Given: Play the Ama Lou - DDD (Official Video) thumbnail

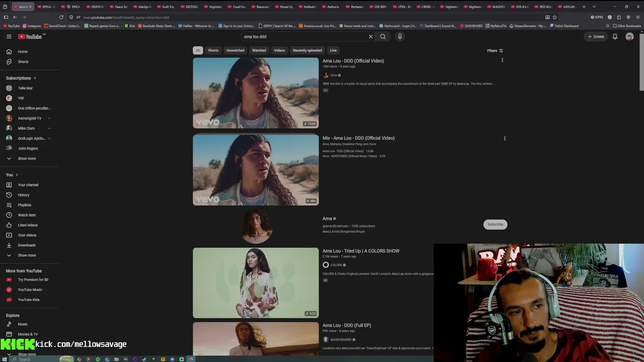Looking at the screenshot, I should pos(256,93).
